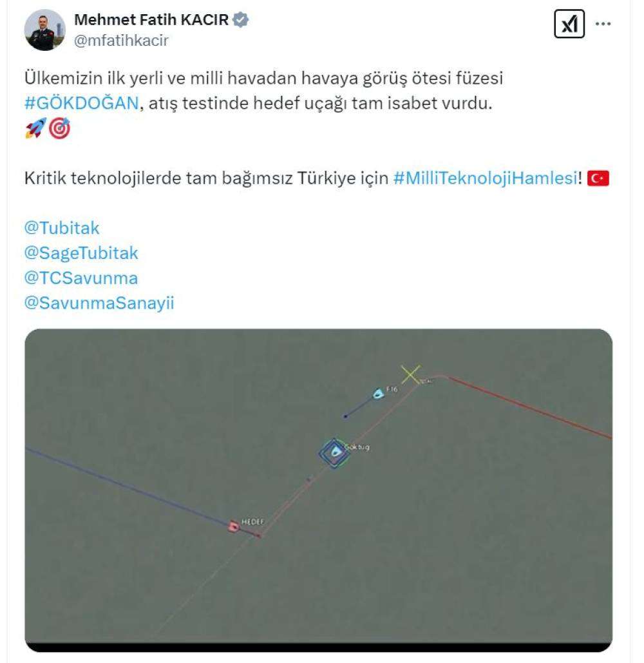The height and width of the screenshot is (663, 644).
Task: Open the embedded video thumbnail
Action: (319, 490)
